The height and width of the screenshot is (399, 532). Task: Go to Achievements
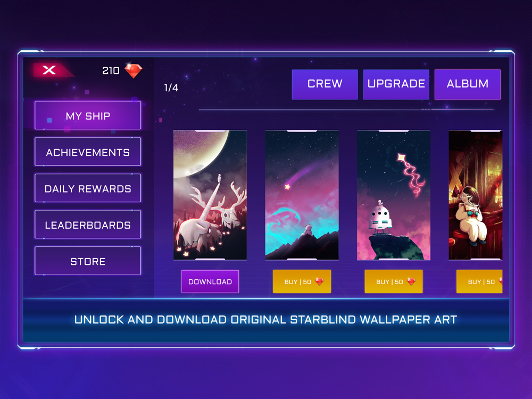[88, 152]
